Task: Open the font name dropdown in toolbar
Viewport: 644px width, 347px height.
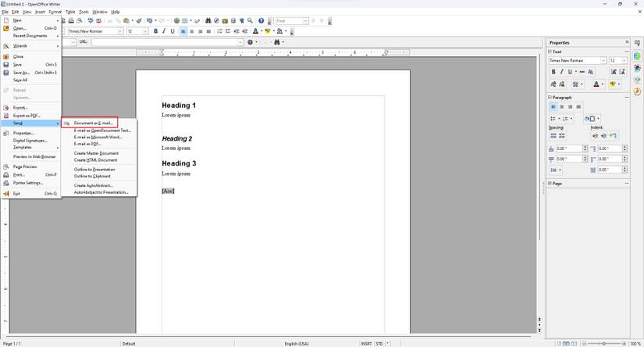Action: [x=119, y=31]
